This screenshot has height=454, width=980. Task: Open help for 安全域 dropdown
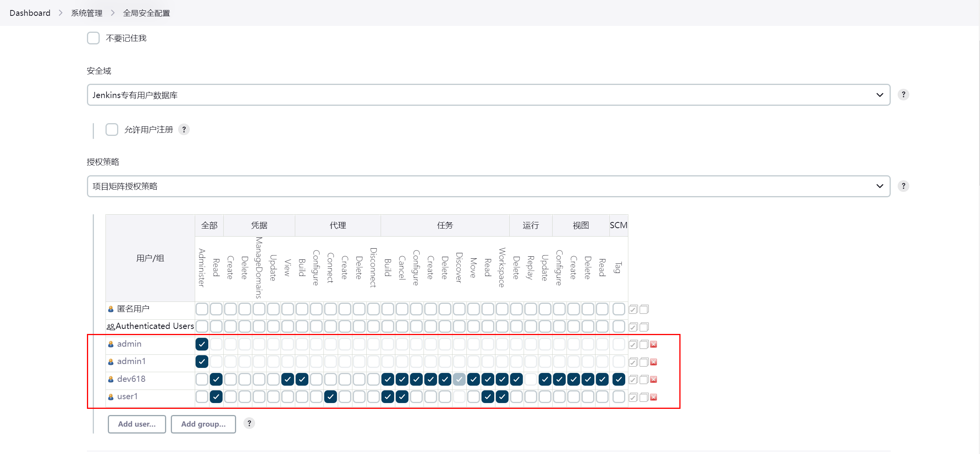903,95
